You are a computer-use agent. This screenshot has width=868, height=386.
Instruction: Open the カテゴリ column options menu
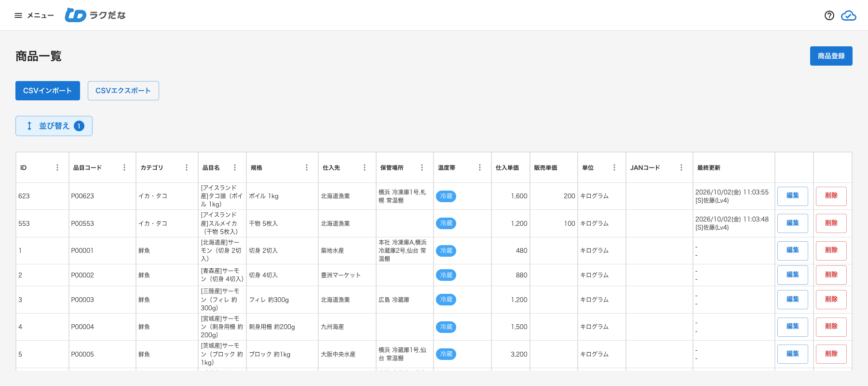pyautogui.click(x=187, y=167)
